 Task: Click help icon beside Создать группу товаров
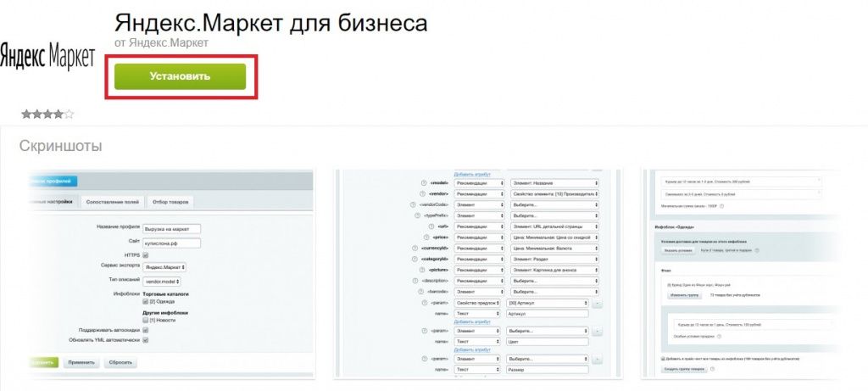pos(714,370)
